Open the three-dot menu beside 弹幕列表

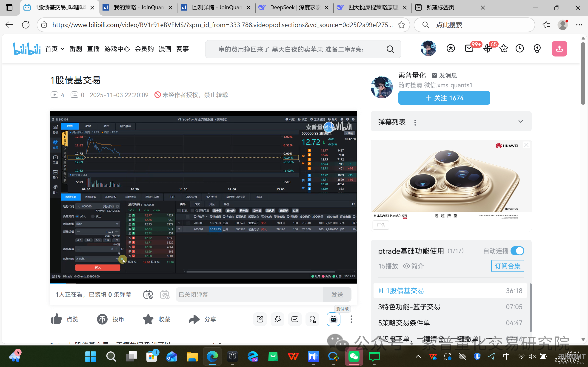(x=415, y=123)
